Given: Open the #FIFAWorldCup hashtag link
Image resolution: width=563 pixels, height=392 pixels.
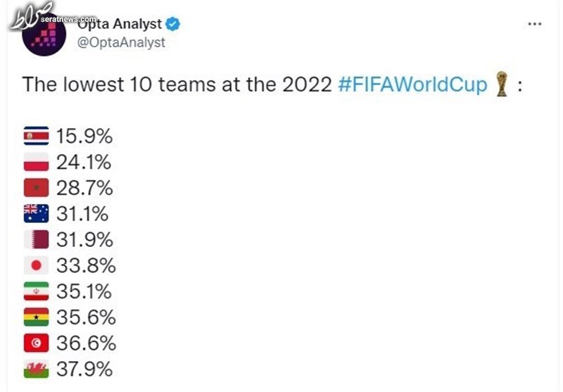Looking at the screenshot, I should [x=412, y=84].
